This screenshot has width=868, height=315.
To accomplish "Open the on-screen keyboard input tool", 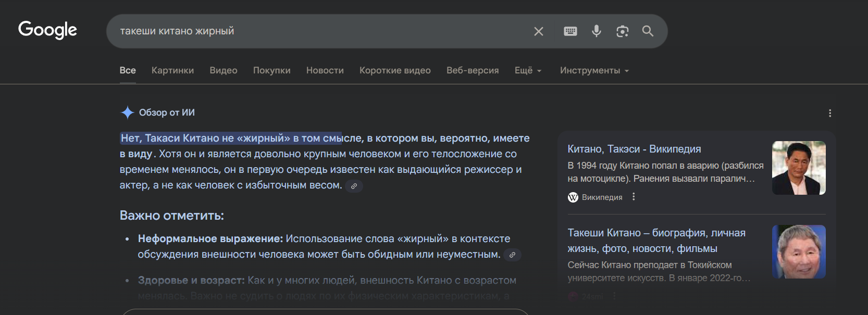I will click(571, 31).
